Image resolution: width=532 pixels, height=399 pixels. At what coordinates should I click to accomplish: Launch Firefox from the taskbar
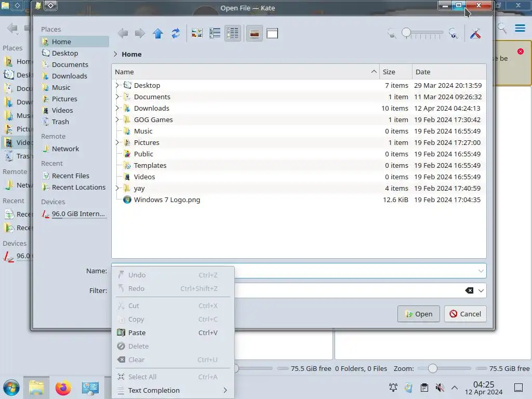click(63, 388)
